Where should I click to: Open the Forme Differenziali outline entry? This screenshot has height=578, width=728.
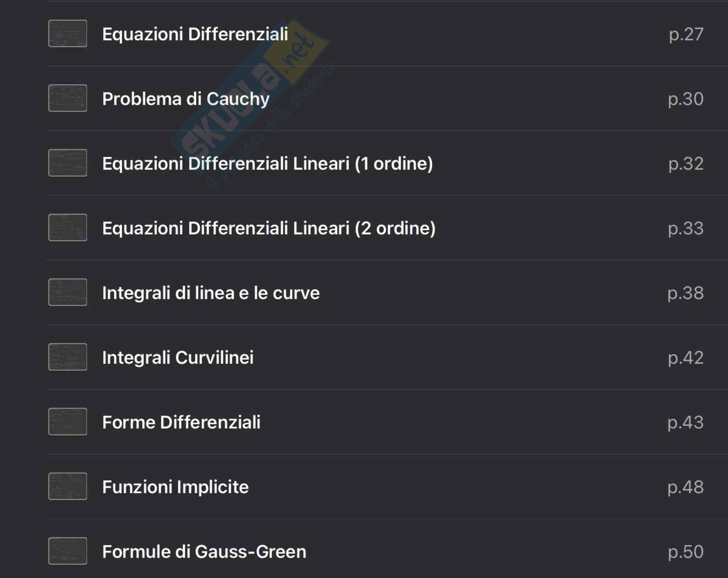[x=181, y=422]
